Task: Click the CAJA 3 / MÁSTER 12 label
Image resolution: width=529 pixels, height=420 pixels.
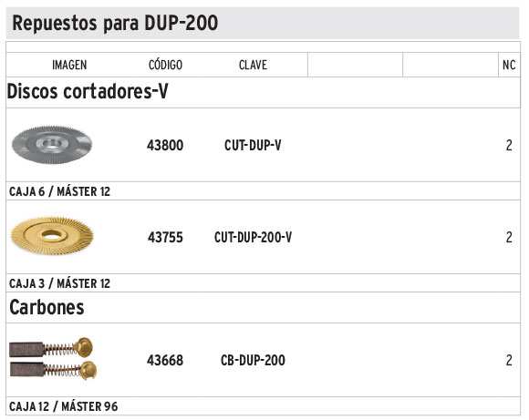Action: [x=59, y=283]
